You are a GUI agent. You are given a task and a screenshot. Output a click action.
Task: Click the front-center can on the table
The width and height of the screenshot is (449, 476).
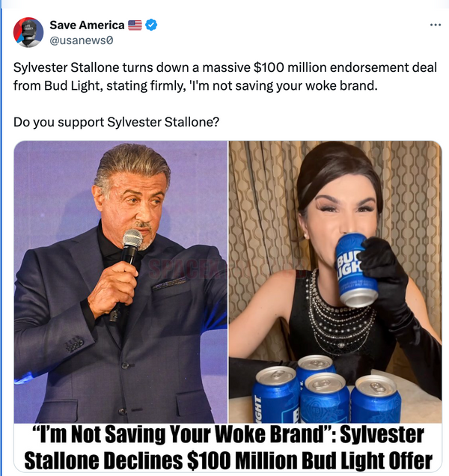click(x=324, y=398)
